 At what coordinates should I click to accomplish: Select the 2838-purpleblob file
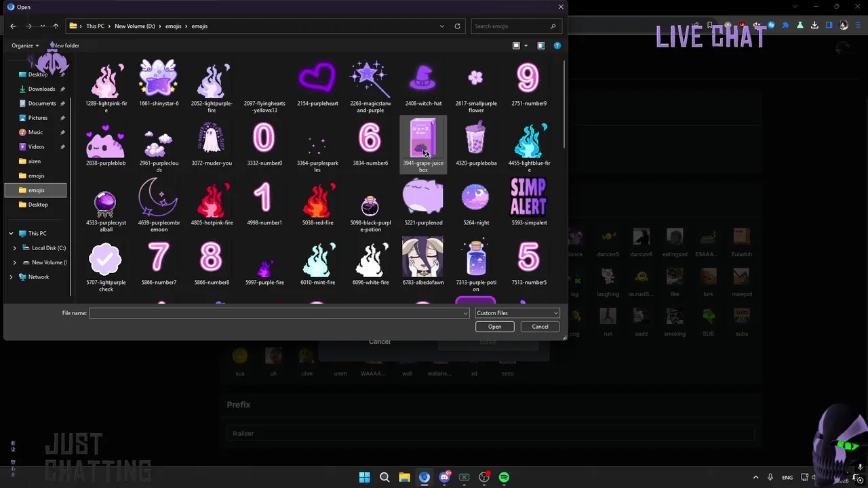tap(106, 142)
